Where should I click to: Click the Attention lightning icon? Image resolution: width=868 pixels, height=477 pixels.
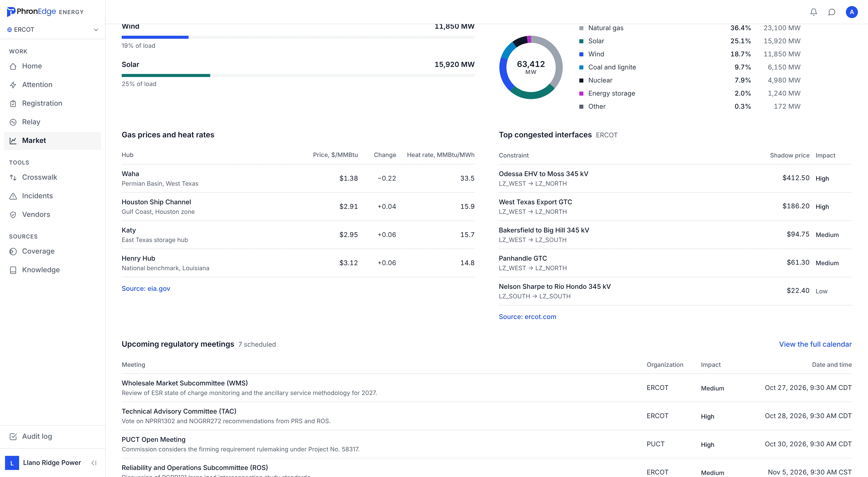click(x=13, y=85)
